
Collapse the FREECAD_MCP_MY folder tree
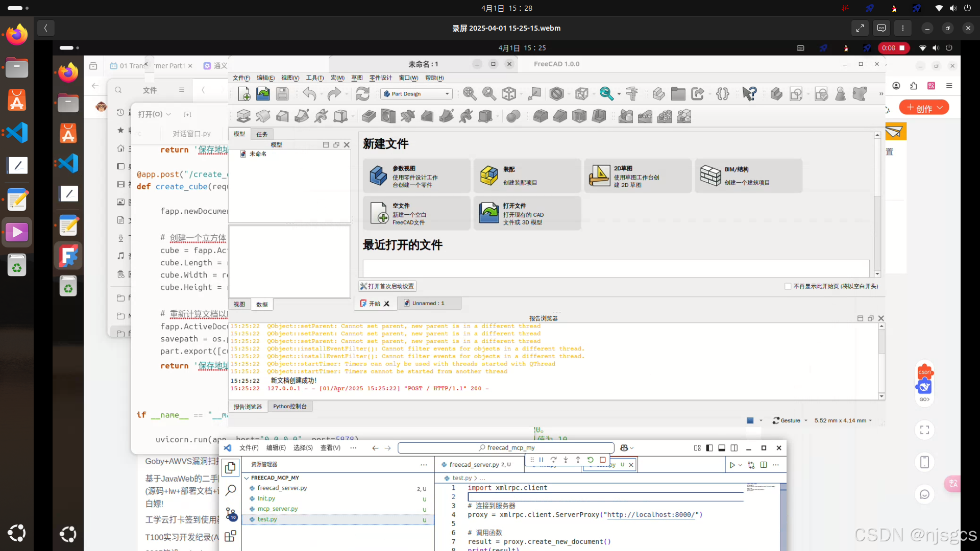[247, 478]
